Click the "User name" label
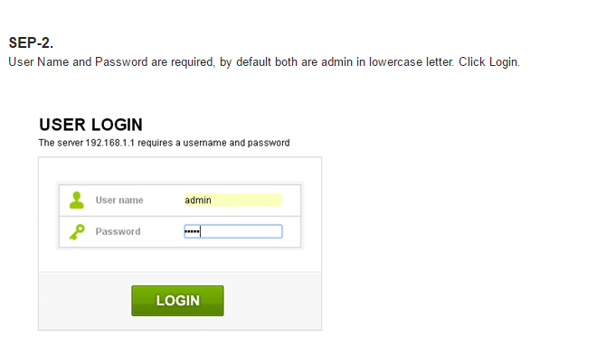Viewport: 615px width, 364px height. (119, 201)
